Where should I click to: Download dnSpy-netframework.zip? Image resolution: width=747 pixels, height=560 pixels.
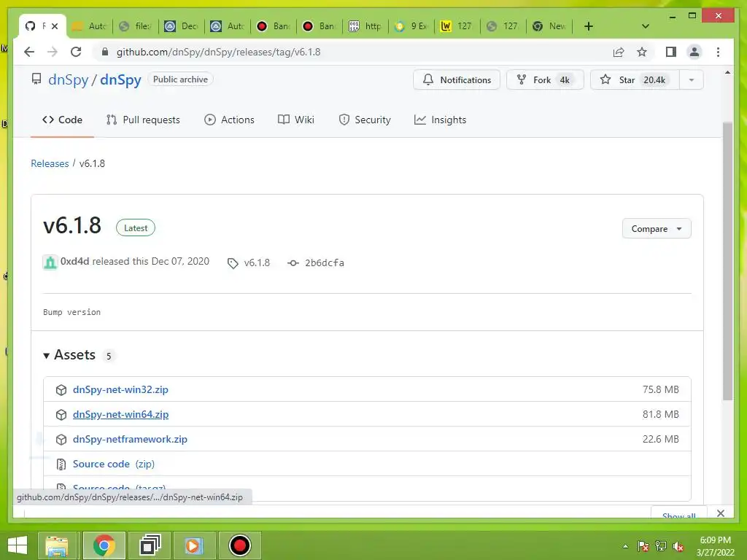pyautogui.click(x=130, y=439)
